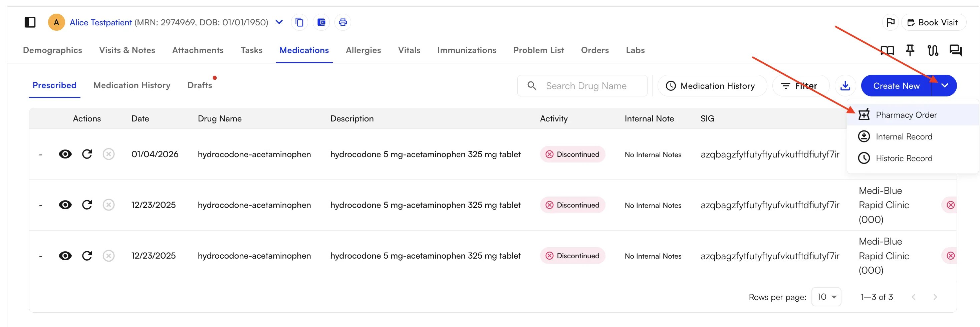Switch to the Vitals tab
Viewport: 980px width, 327px height.
409,50
